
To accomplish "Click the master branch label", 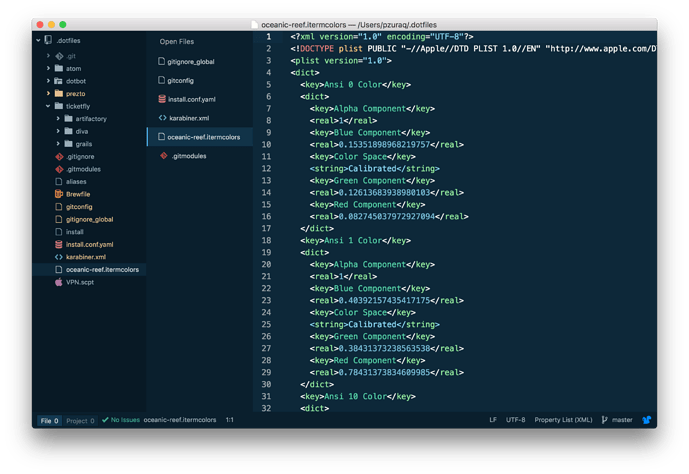I will tap(622, 420).
